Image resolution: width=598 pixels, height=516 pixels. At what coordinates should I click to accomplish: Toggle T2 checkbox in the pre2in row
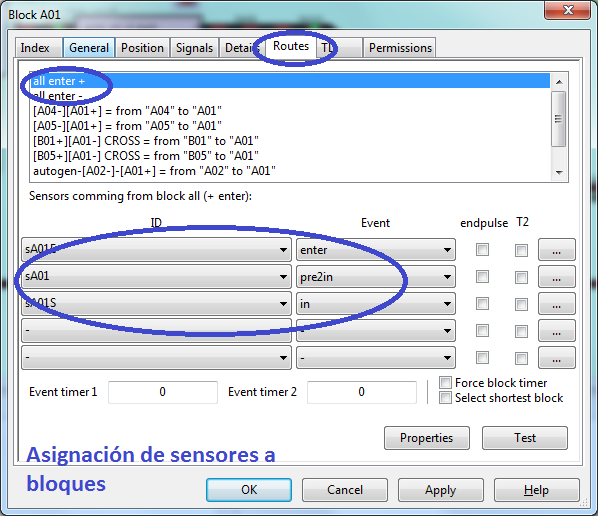[521, 277]
